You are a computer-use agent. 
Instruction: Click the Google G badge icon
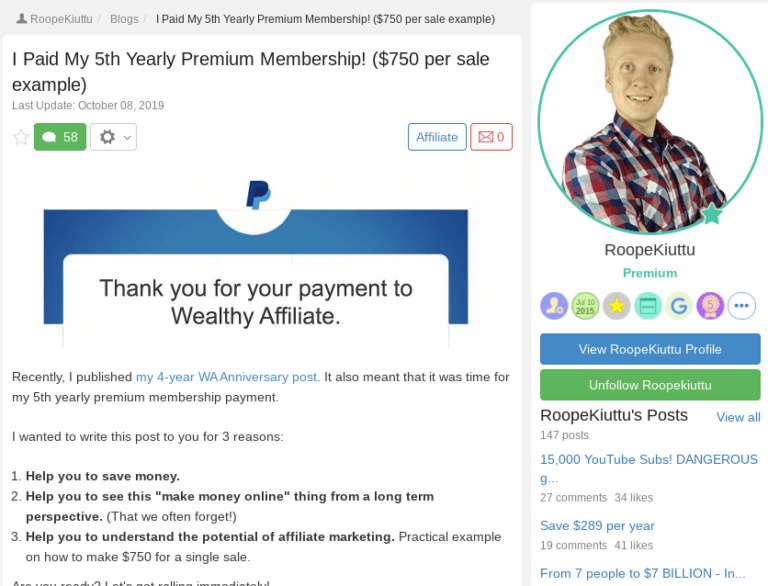[x=679, y=306]
